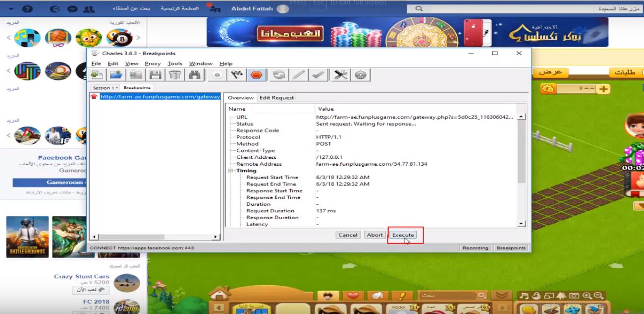This screenshot has height=314, width=644.
Task: Clear the session with the trash icon
Action: (x=174, y=75)
